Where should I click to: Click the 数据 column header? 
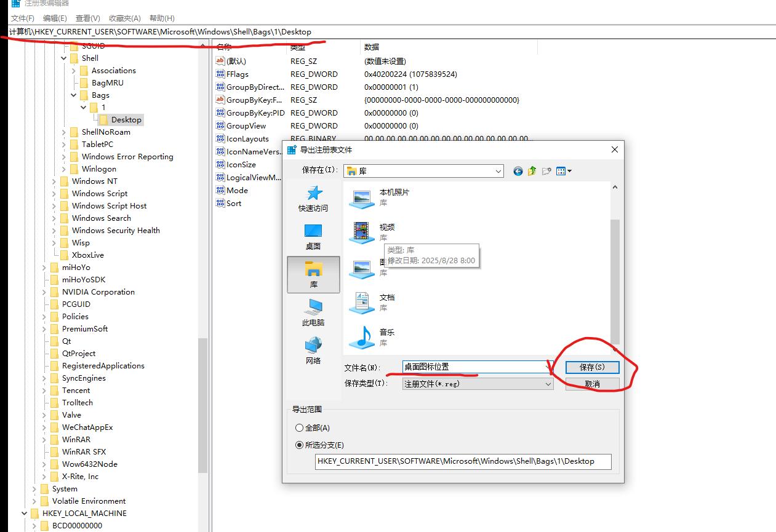pyautogui.click(x=449, y=47)
